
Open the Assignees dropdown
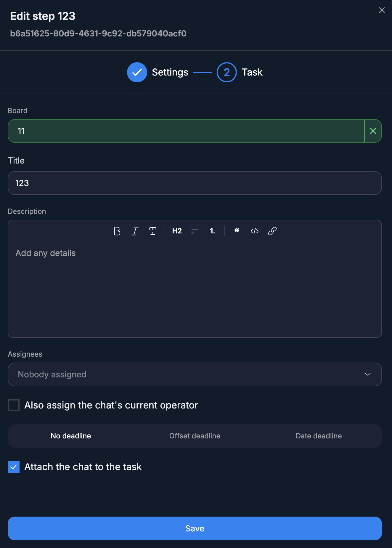coord(195,374)
